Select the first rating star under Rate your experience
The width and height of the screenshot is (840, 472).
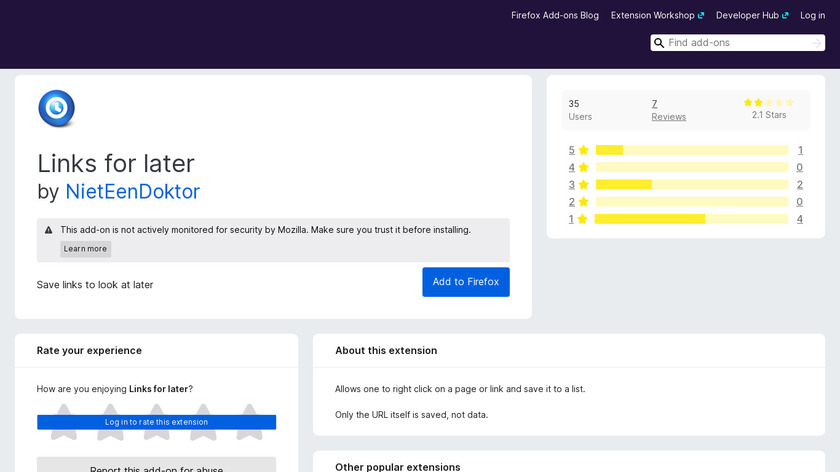click(64, 422)
